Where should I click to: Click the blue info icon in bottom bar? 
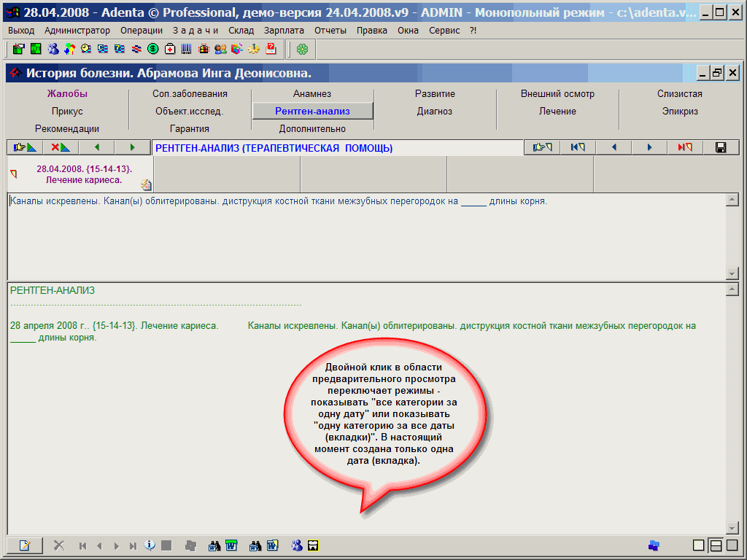[x=150, y=545]
